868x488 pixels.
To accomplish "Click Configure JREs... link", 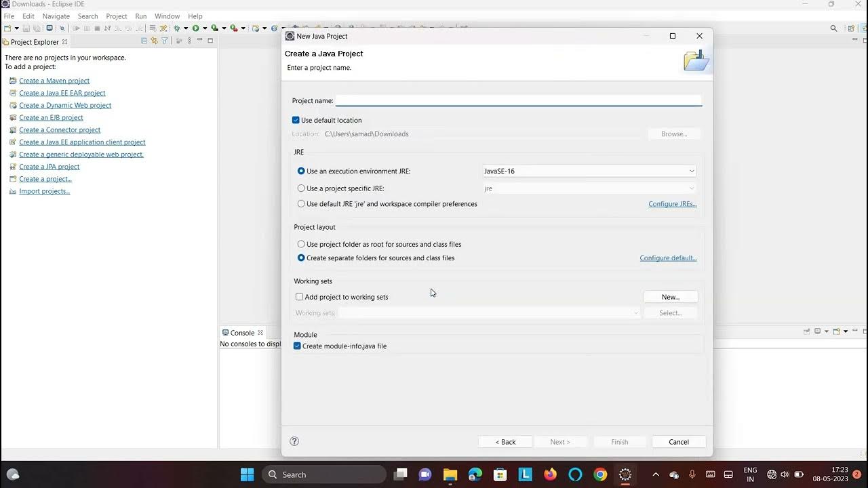I will [673, 204].
